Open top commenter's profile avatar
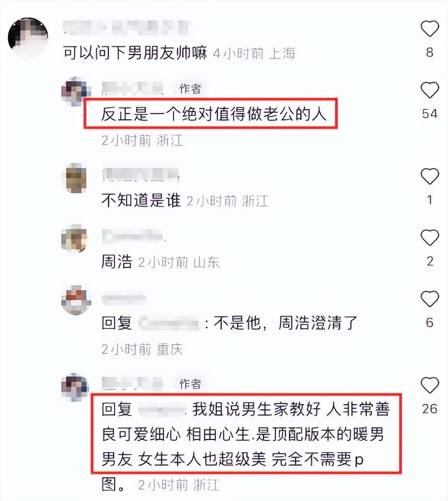This screenshot has width=448, height=501. tap(28, 37)
